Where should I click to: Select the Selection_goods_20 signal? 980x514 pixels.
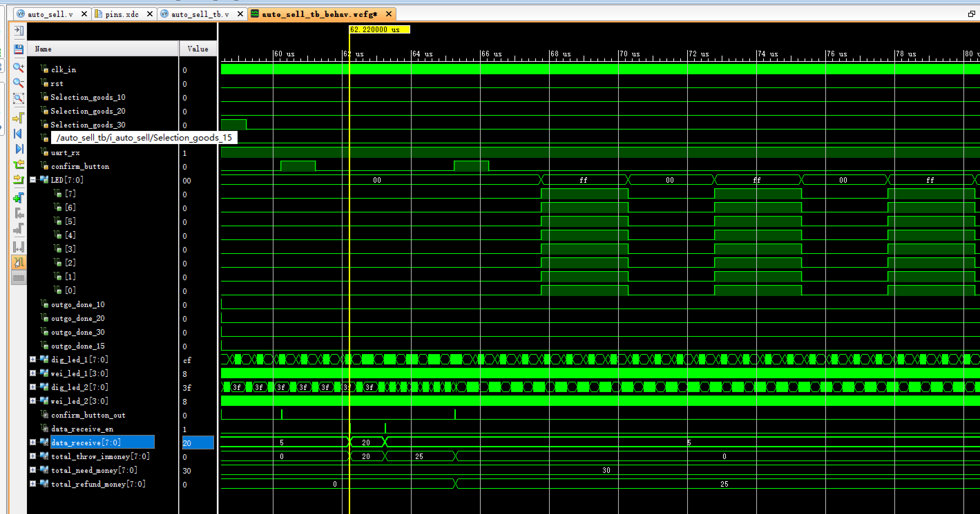pos(88,111)
